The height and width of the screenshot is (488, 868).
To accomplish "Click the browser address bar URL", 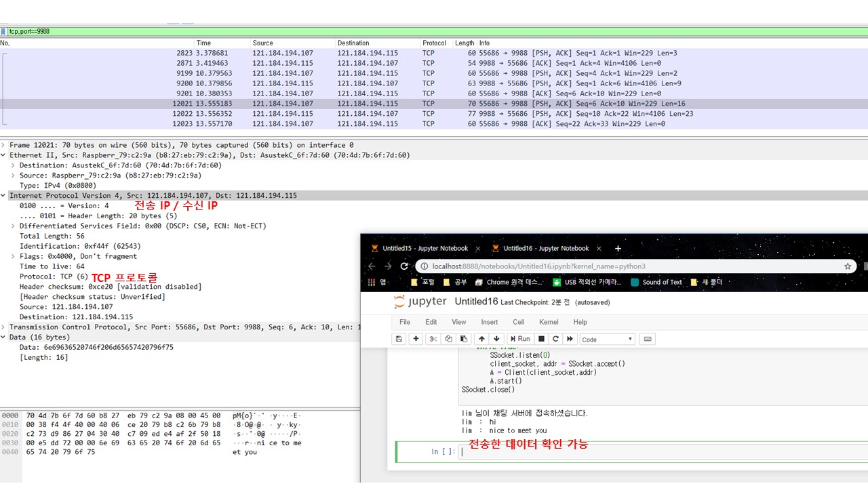I will 539,266.
